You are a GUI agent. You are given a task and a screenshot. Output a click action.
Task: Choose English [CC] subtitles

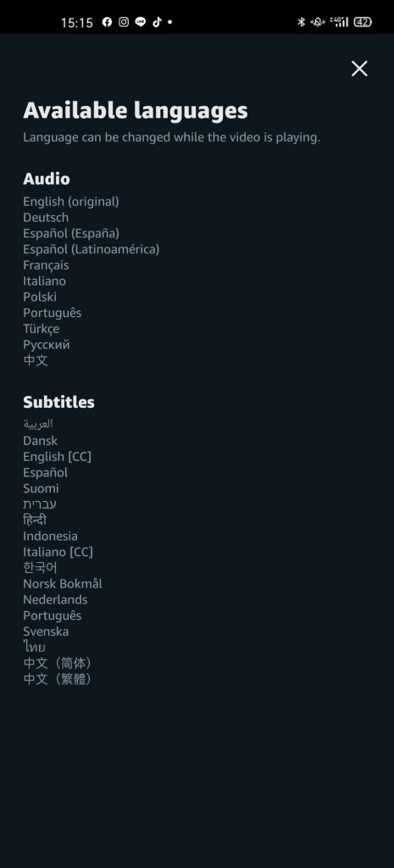[57, 457]
